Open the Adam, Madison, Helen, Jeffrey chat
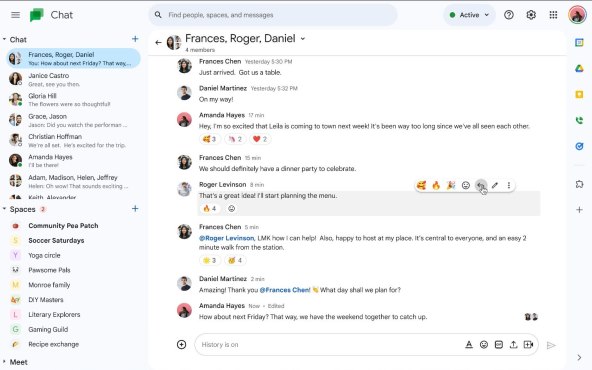The height and width of the screenshot is (370, 592). (x=74, y=181)
